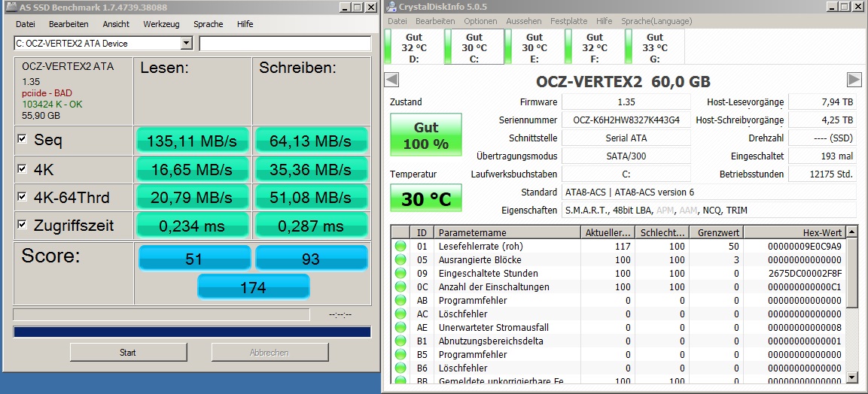Viewport: 868px width, 394px height.
Task: Open the Datei menu in AS SSD Benchmark
Action: 26,24
